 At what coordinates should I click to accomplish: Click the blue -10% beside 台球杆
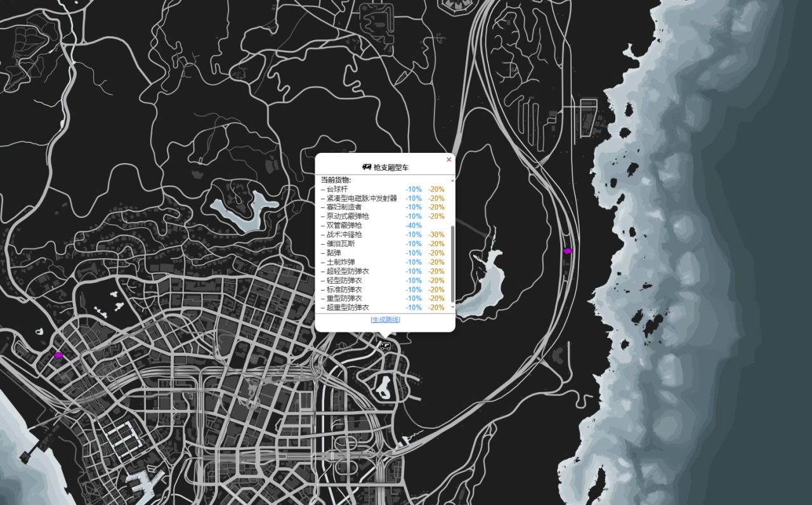point(414,189)
